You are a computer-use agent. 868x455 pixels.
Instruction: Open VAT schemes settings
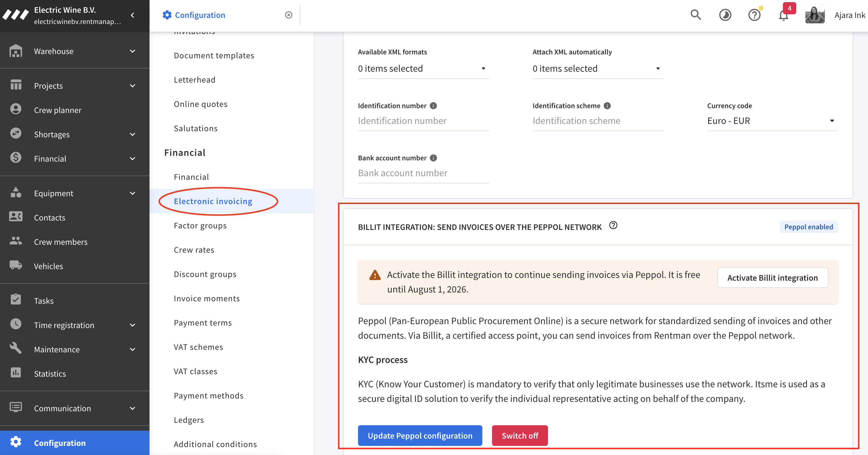198,347
